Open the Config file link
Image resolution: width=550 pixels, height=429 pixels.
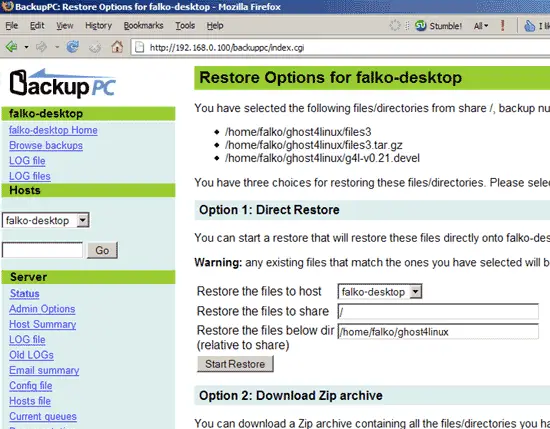point(31,386)
